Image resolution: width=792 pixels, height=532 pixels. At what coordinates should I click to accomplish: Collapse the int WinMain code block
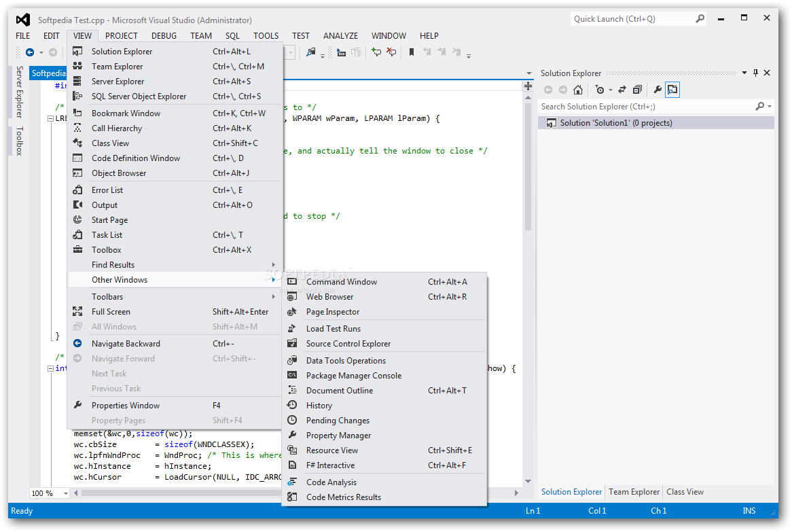pos(50,369)
